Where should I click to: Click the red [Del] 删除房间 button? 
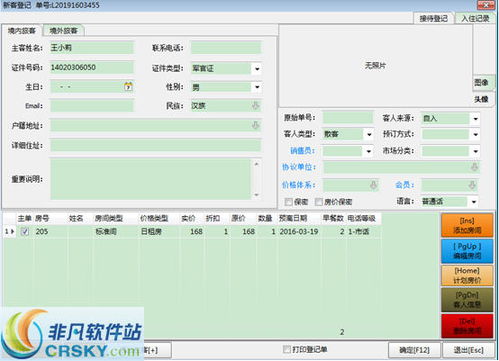point(467,326)
